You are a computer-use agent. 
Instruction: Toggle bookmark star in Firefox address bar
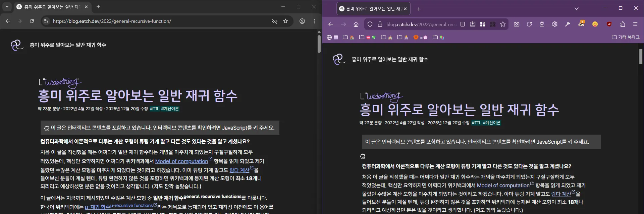coord(503,24)
